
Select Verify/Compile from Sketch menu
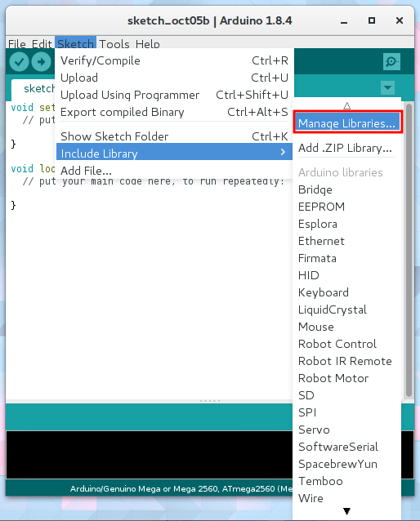coord(174,60)
